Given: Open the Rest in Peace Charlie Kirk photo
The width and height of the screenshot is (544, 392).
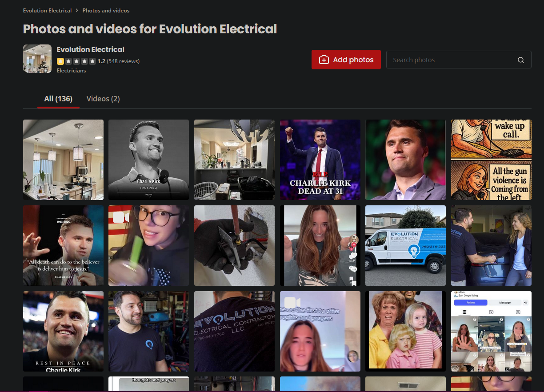Looking at the screenshot, I should pyautogui.click(x=63, y=331).
